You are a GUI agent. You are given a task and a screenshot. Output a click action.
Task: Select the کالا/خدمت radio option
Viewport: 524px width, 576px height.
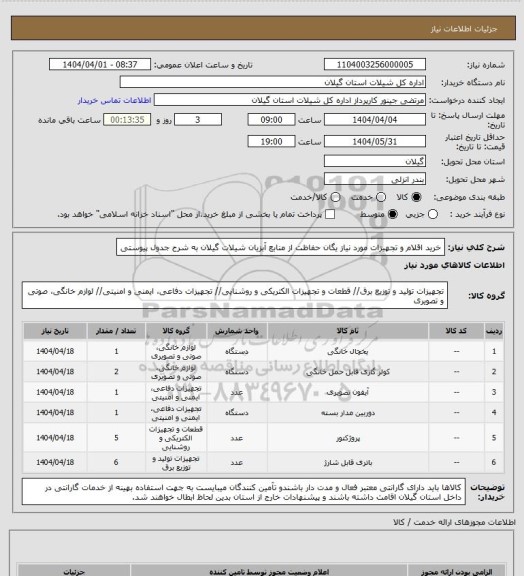click(x=335, y=197)
